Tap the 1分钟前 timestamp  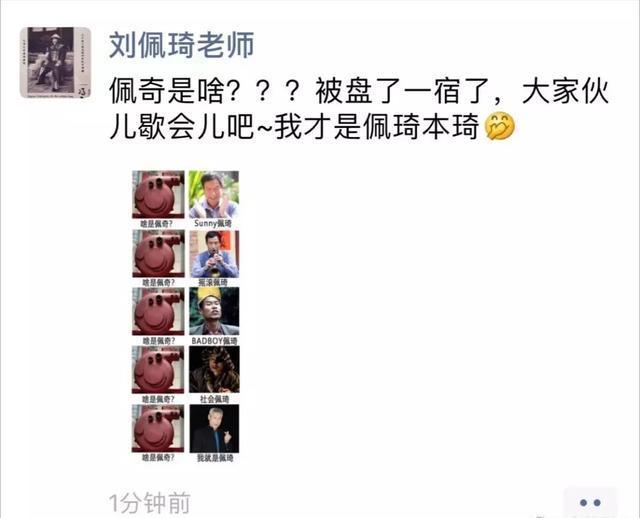pos(150,503)
